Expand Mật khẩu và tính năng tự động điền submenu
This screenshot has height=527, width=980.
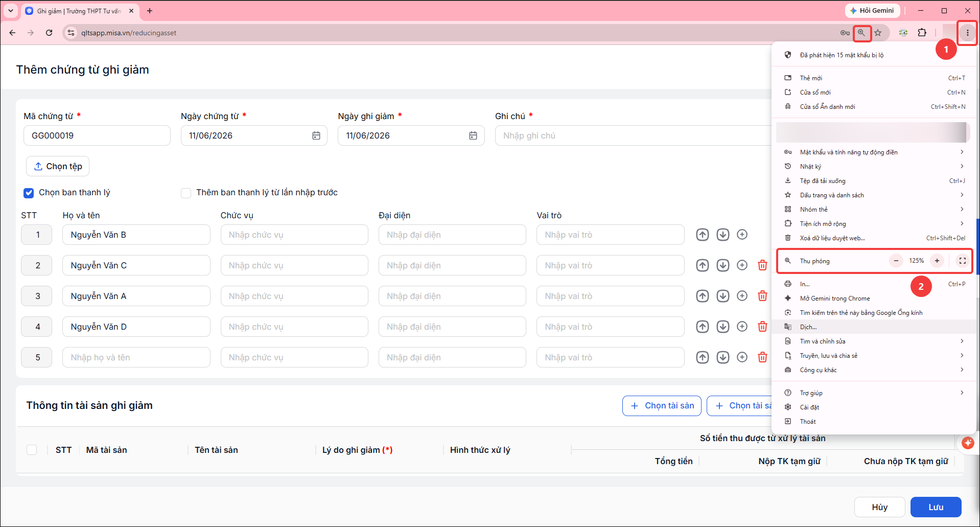[x=874, y=152]
